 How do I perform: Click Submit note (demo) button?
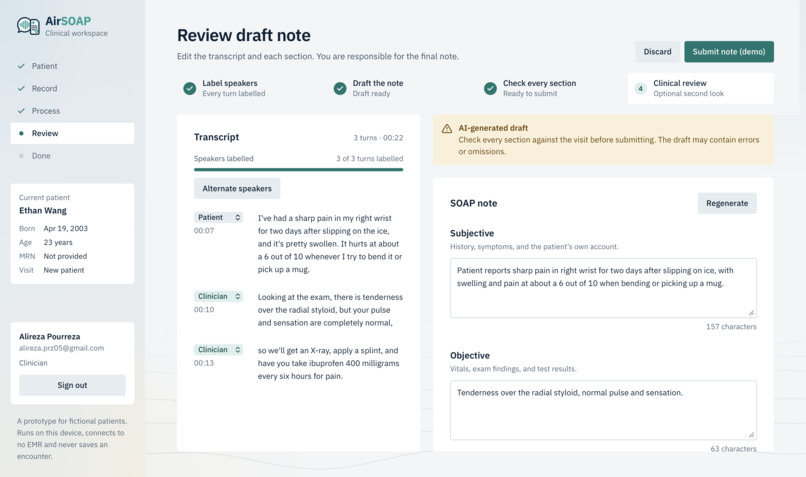(729, 51)
